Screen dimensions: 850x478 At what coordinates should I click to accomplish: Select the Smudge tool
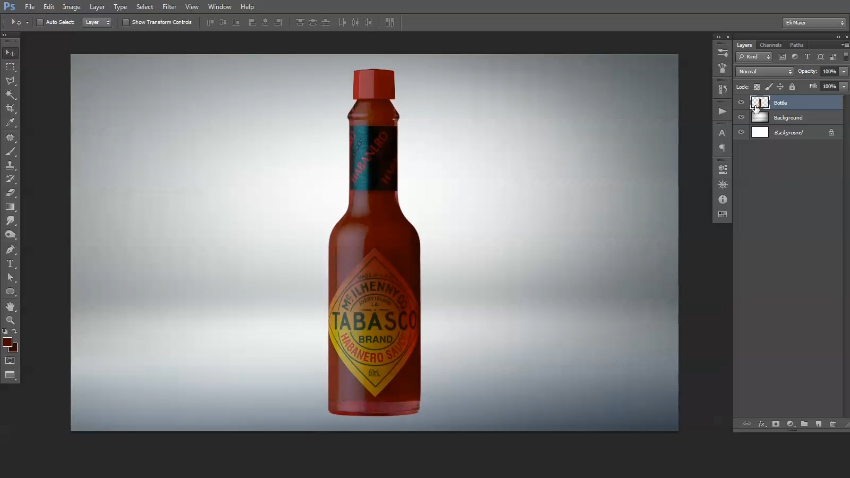[10, 221]
